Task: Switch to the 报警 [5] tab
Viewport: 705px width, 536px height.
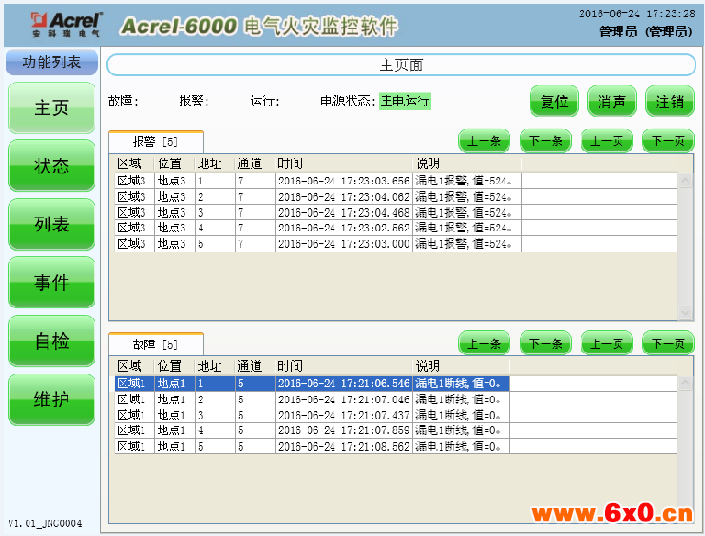Action: pyautogui.click(x=156, y=142)
